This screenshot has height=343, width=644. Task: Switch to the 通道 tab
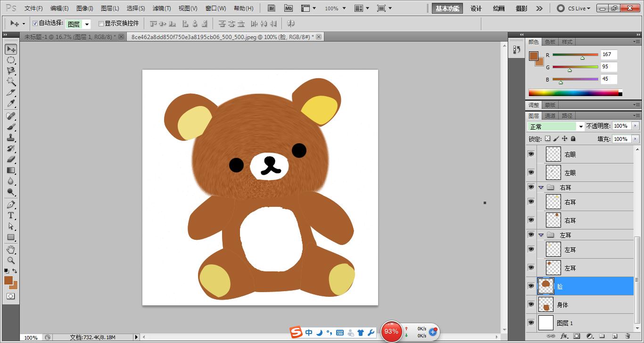(x=550, y=115)
